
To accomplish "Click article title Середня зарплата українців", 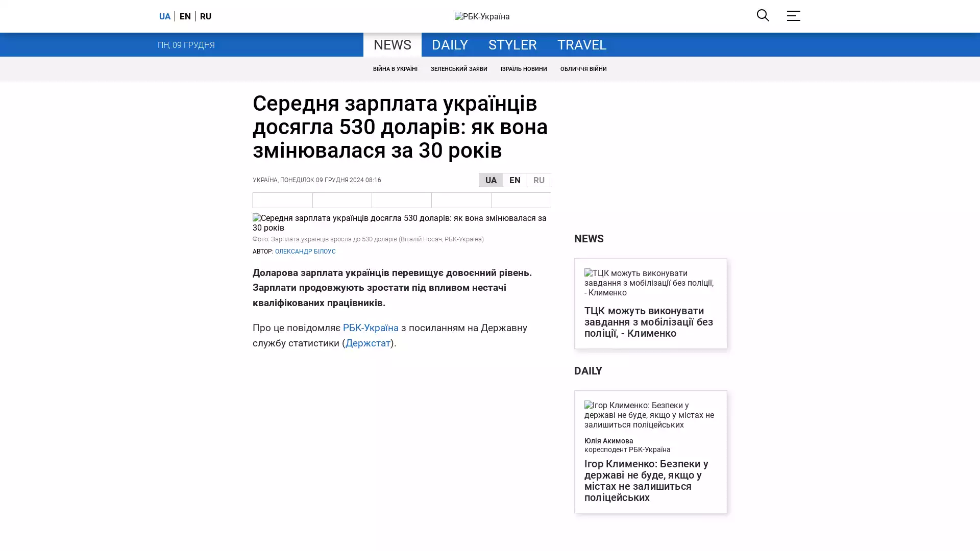I will pyautogui.click(x=400, y=127).
